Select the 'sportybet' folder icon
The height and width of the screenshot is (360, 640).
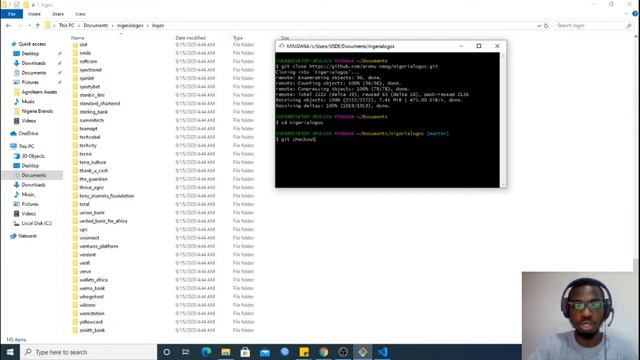tap(75, 87)
